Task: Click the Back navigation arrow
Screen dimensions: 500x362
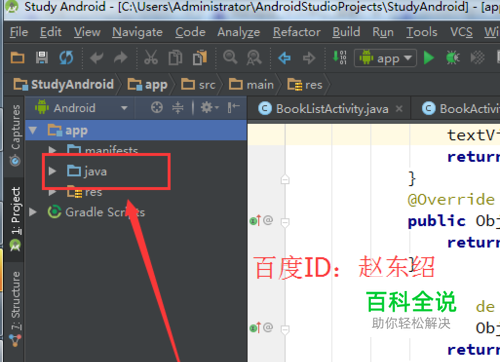Action: click(x=284, y=58)
